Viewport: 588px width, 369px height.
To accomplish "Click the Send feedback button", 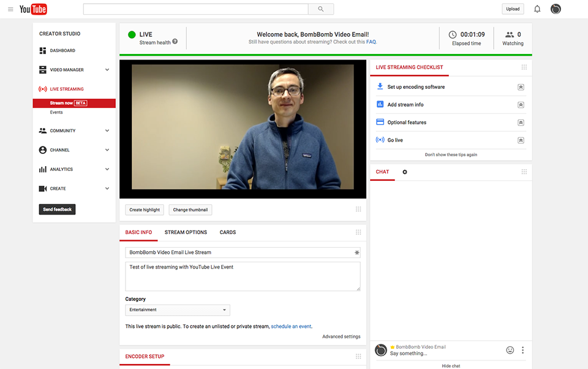I will [x=57, y=210].
